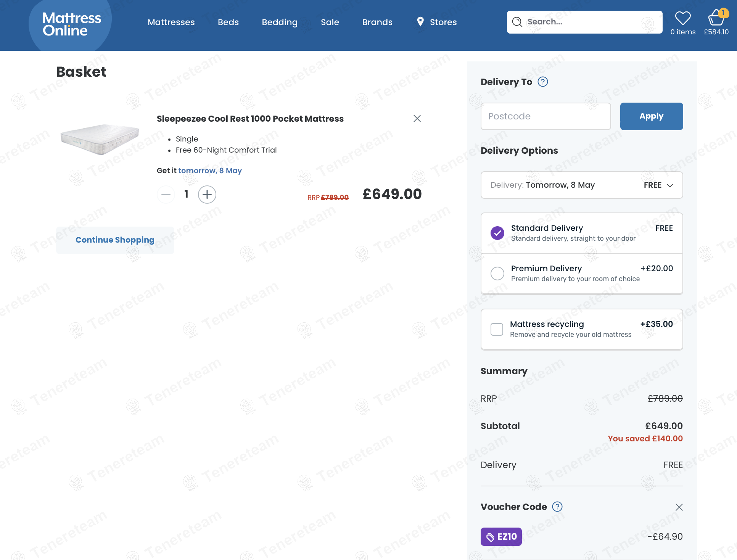This screenshot has height=560, width=737.
Task: Open the wishlist heart icon
Action: (683, 18)
